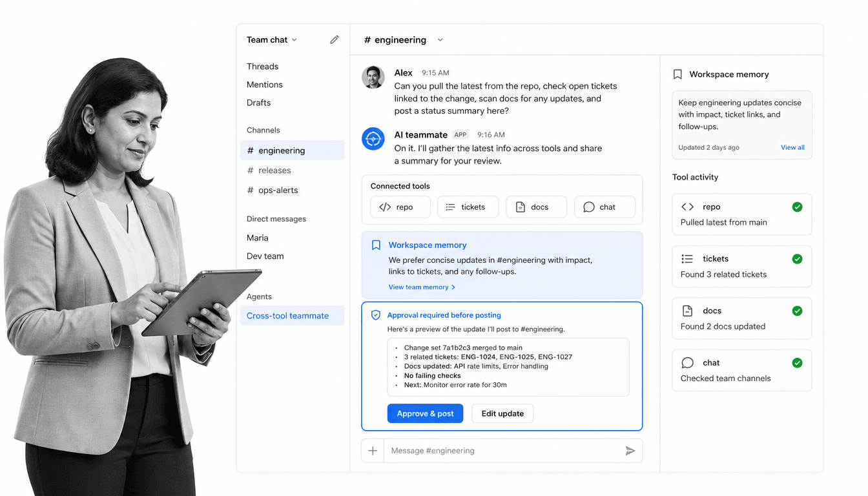868x496 pixels.
Task: Select the ops-alerts channel
Action: [293, 191]
